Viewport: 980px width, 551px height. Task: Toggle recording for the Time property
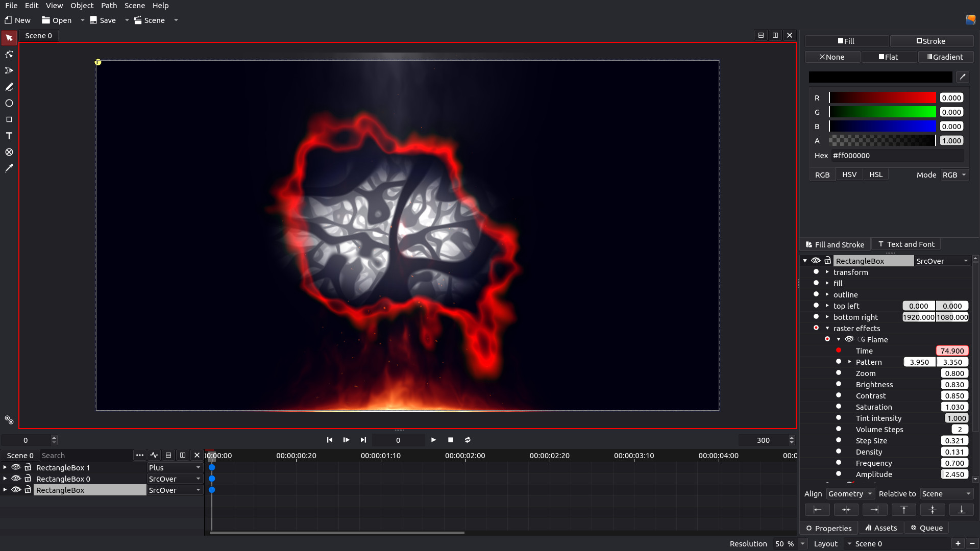[x=839, y=350]
